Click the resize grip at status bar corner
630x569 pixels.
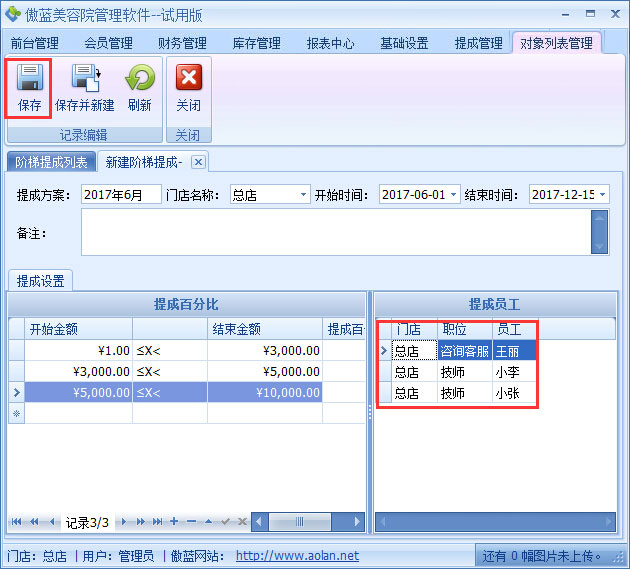[620, 559]
